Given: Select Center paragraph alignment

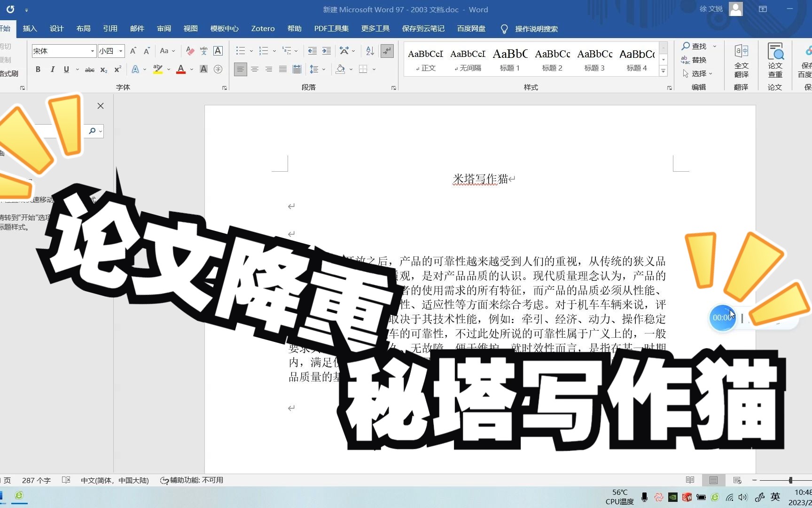Looking at the screenshot, I should point(255,70).
